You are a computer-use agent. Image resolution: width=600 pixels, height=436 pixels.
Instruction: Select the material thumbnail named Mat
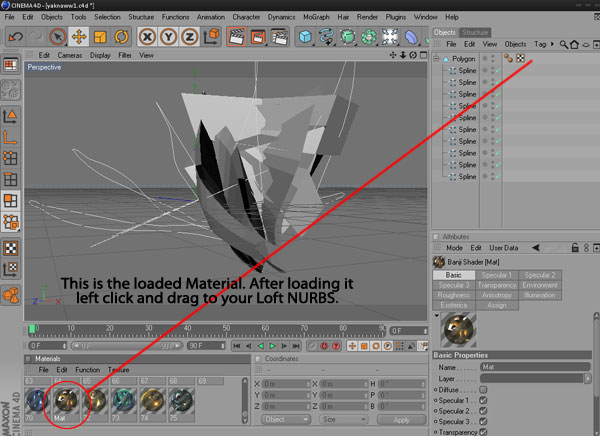pos(66,401)
